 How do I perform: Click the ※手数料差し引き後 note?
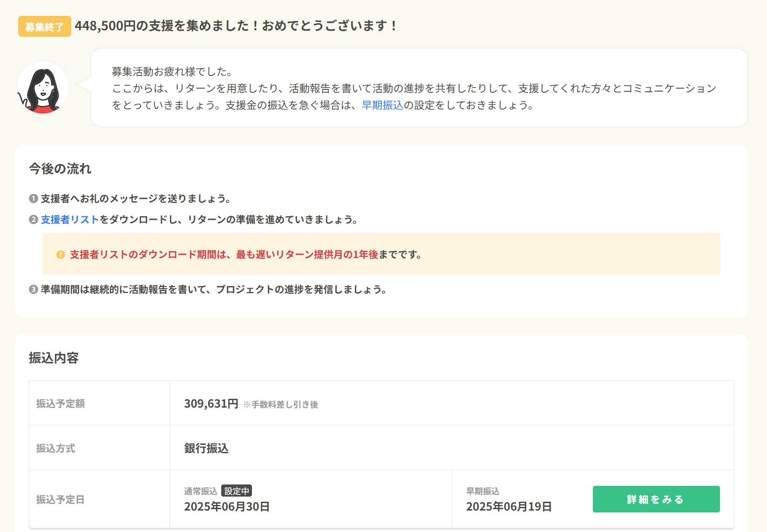pyautogui.click(x=280, y=405)
